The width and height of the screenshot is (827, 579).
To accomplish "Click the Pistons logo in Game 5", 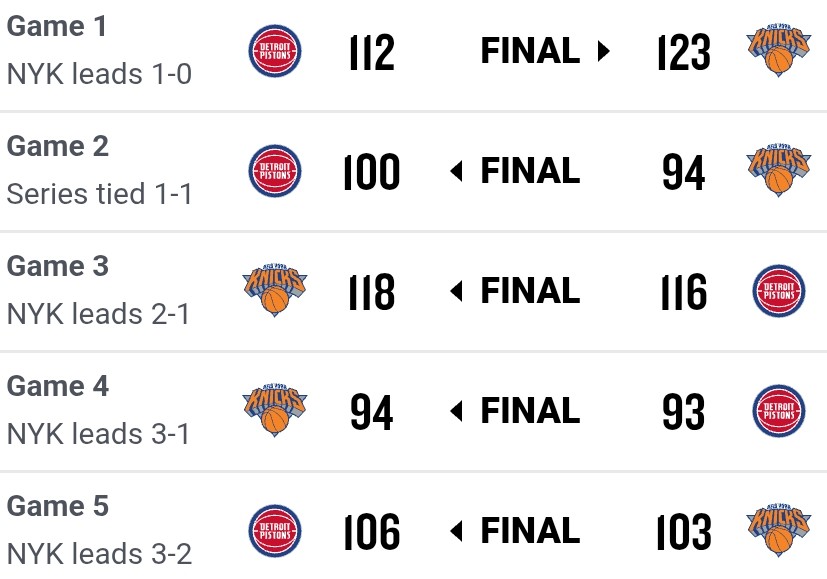I will point(274,531).
